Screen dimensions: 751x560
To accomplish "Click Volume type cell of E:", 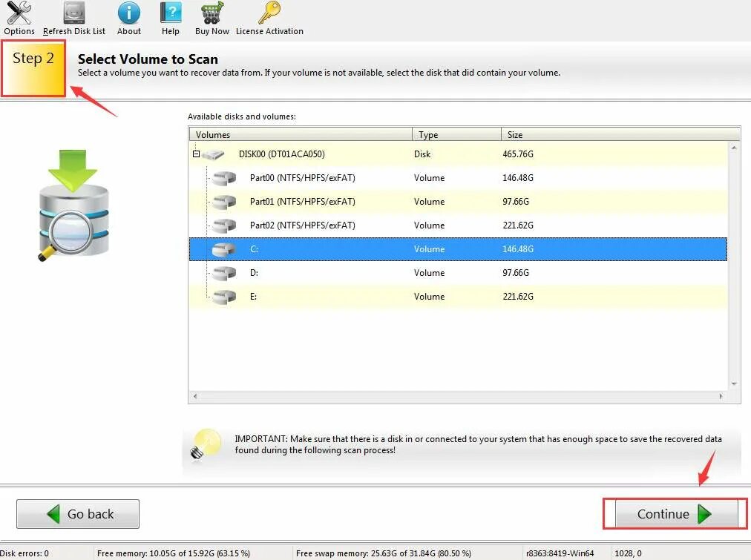I will point(429,296).
